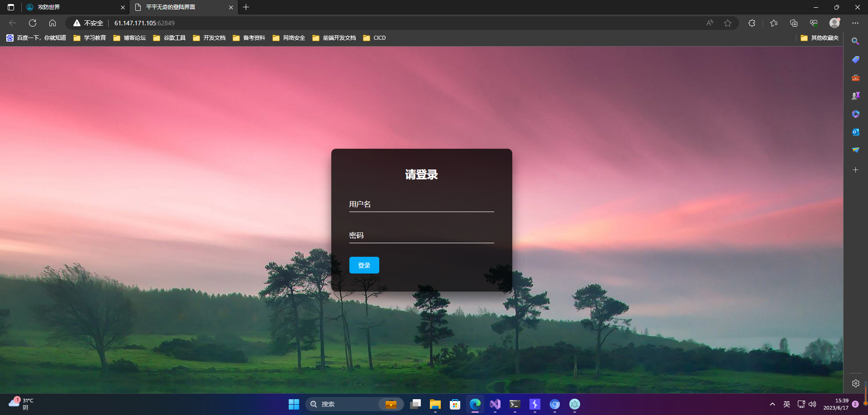Close the 攻防世界 tab

(123, 7)
